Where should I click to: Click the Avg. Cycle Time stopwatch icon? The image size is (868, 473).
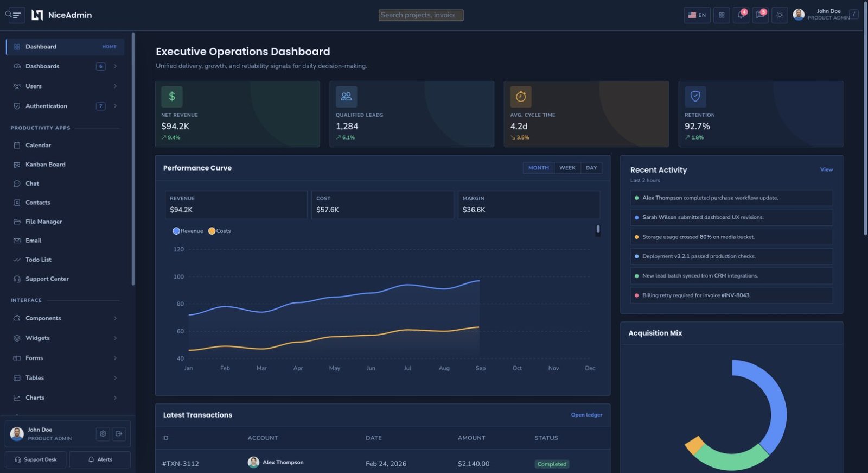pyautogui.click(x=521, y=97)
